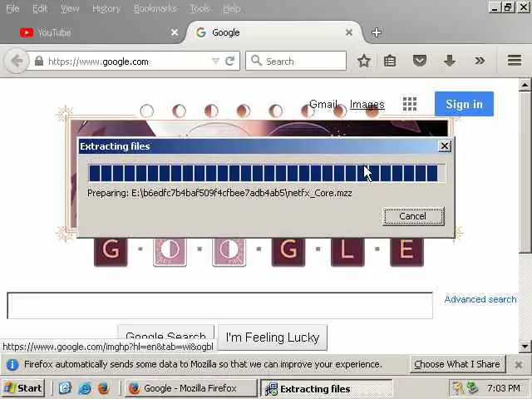Viewport: 532px width, 399px height.
Task: Click the second G doodle tile
Action: point(288,251)
